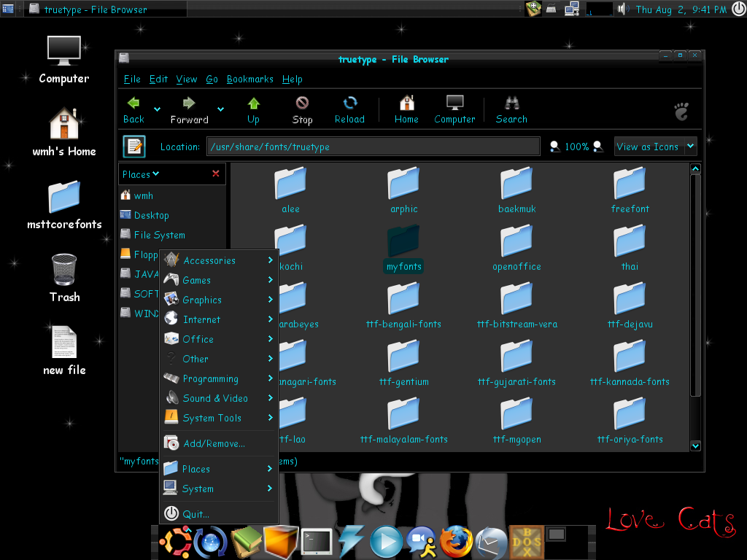Go Up one directory level

[253, 110]
